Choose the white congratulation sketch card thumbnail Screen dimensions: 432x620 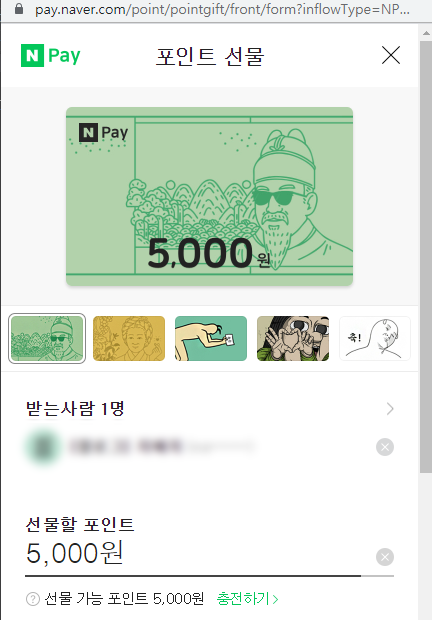tap(375, 338)
